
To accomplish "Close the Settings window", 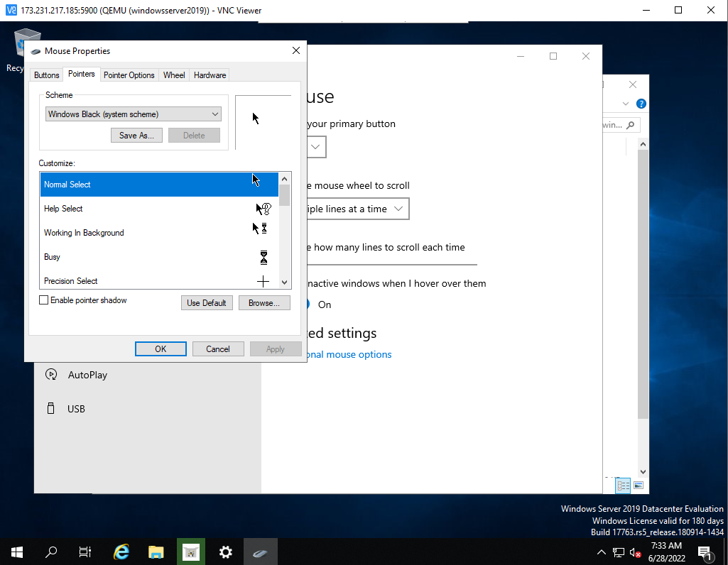I will (x=586, y=56).
